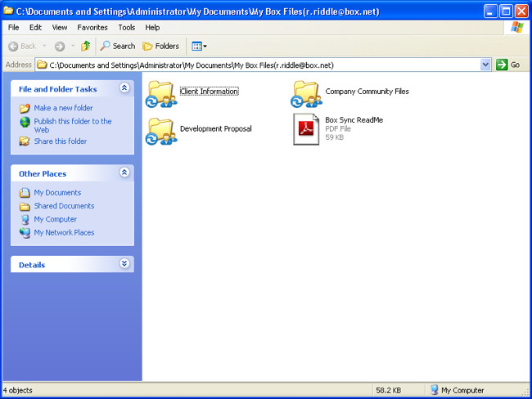
Task: Expand the Address bar dropdown
Action: [485, 65]
